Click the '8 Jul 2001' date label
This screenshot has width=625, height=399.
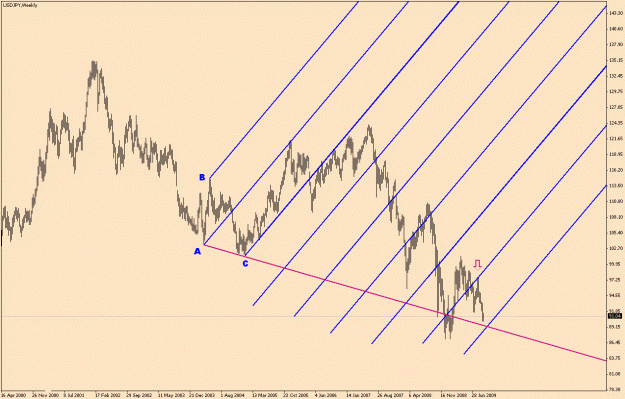pos(74,396)
